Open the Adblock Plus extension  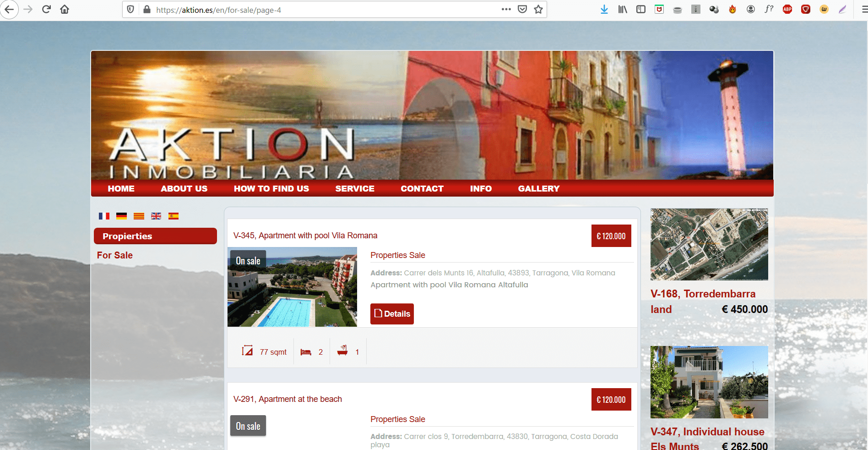click(x=787, y=9)
